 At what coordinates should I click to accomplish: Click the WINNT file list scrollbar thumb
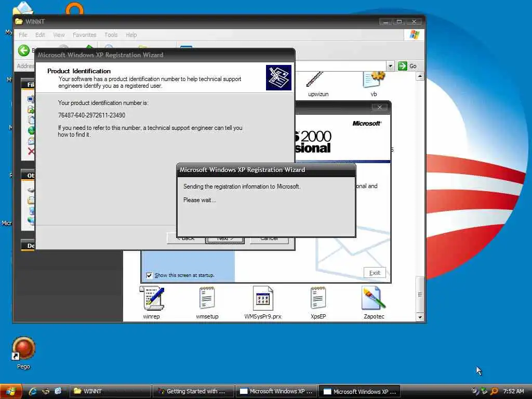click(420, 295)
